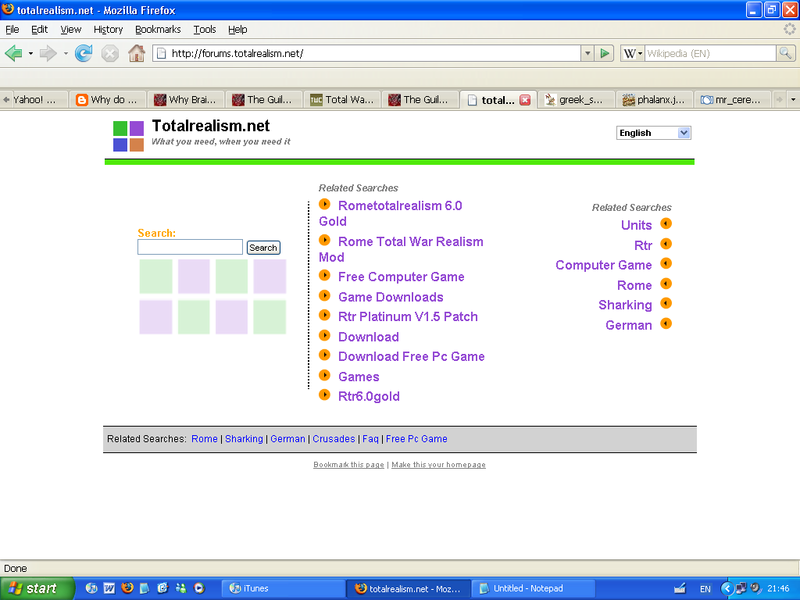Open the Help menu
Viewport: 800px width, 600px height.
tap(237, 30)
